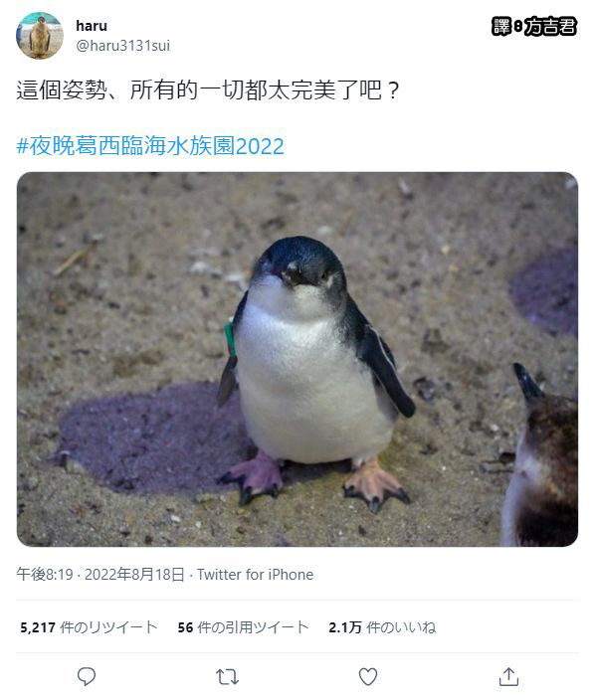595x700 pixels.
Task: Click the green band on penguin's flipper
Action: pyautogui.click(x=230, y=339)
